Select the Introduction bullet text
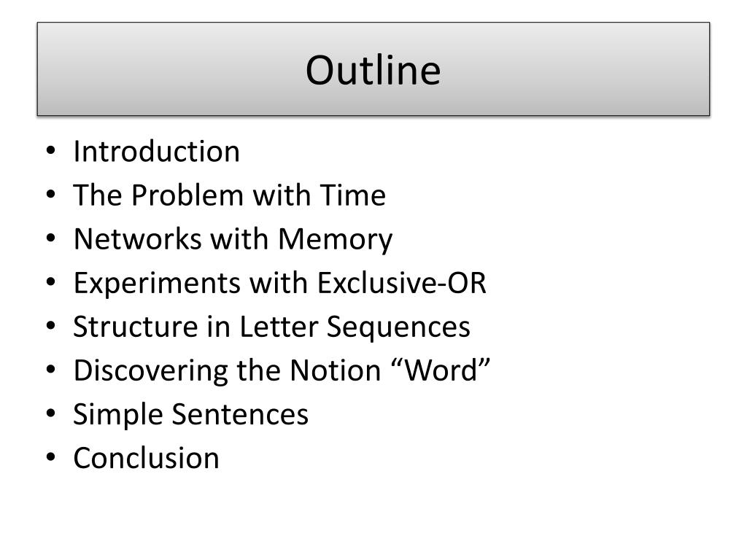The height and width of the screenshot is (560, 747). click(156, 152)
